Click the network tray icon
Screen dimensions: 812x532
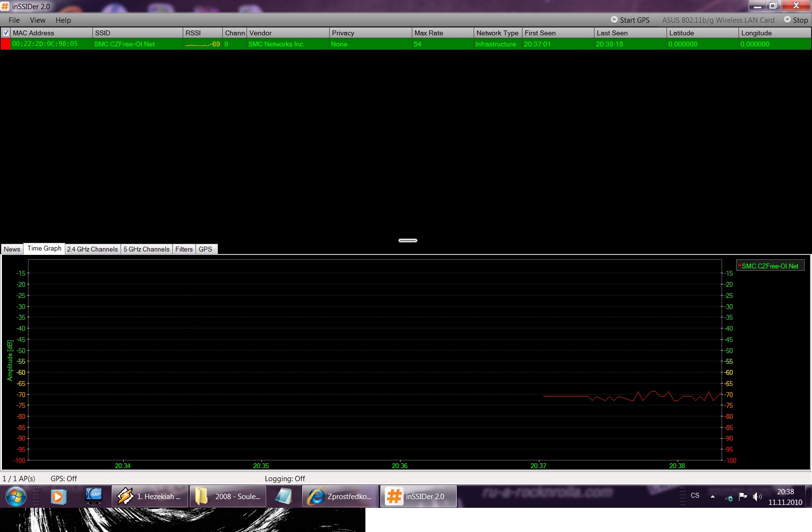point(729,497)
